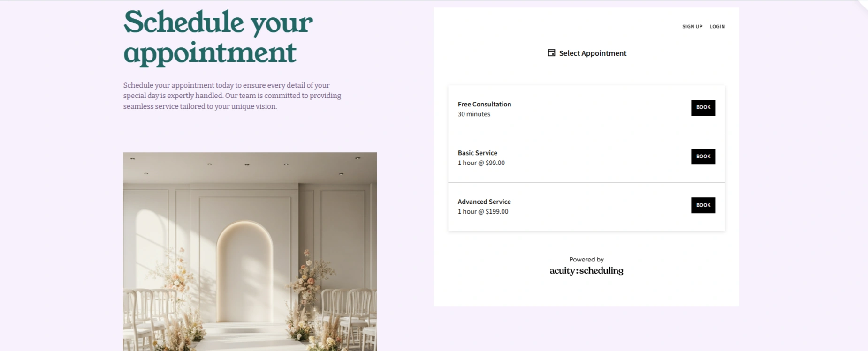Book the Advanced Service appointment
The width and height of the screenshot is (868, 351).
click(x=703, y=205)
